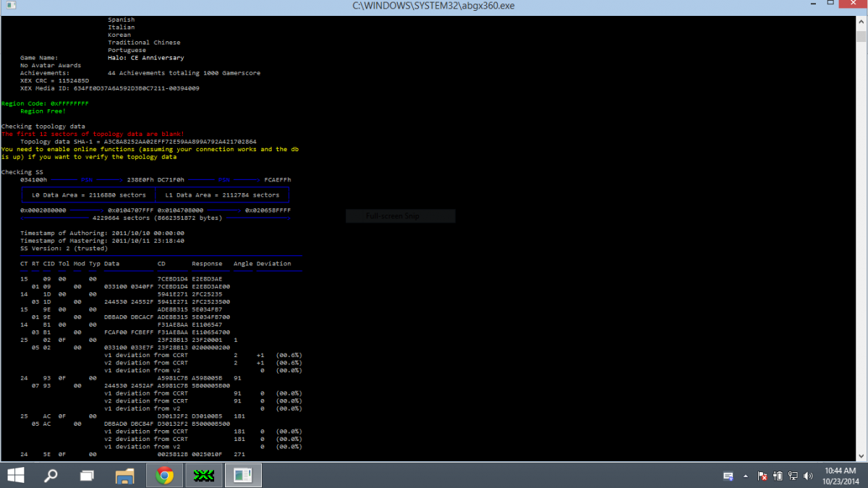Switch to Google Chrome on taskbar
Viewport: 868px width, 488px height.
click(164, 475)
